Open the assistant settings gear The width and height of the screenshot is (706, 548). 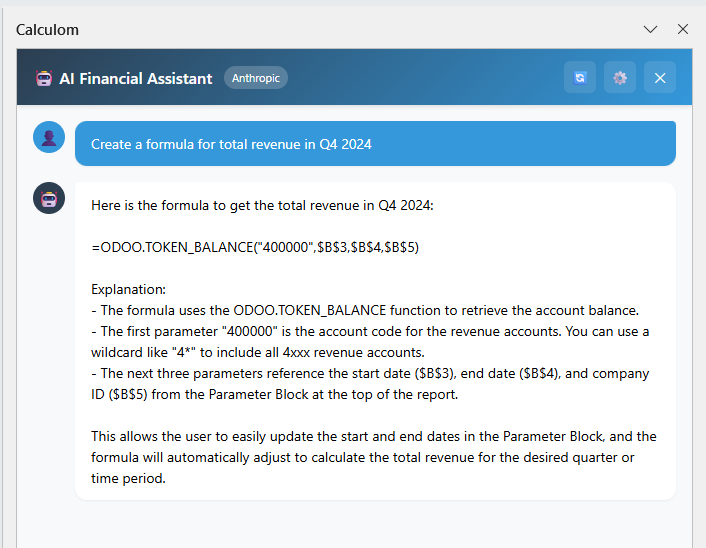click(620, 78)
